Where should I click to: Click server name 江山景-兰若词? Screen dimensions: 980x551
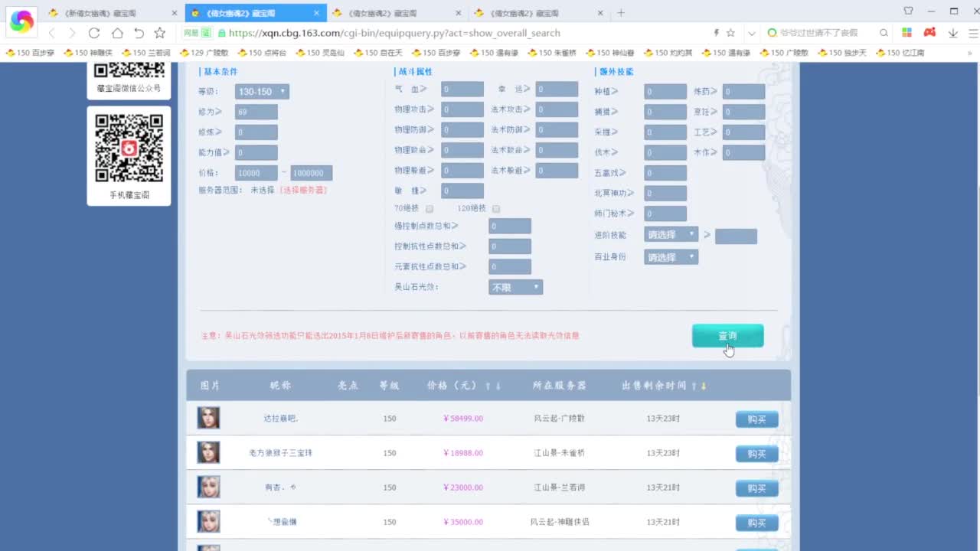point(560,487)
